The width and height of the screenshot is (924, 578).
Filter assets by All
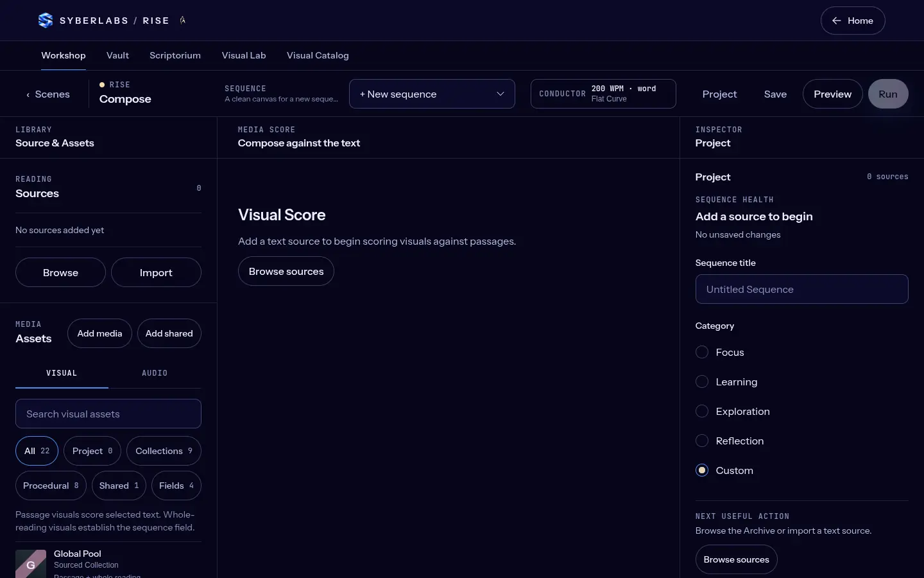pyautogui.click(x=37, y=451)
